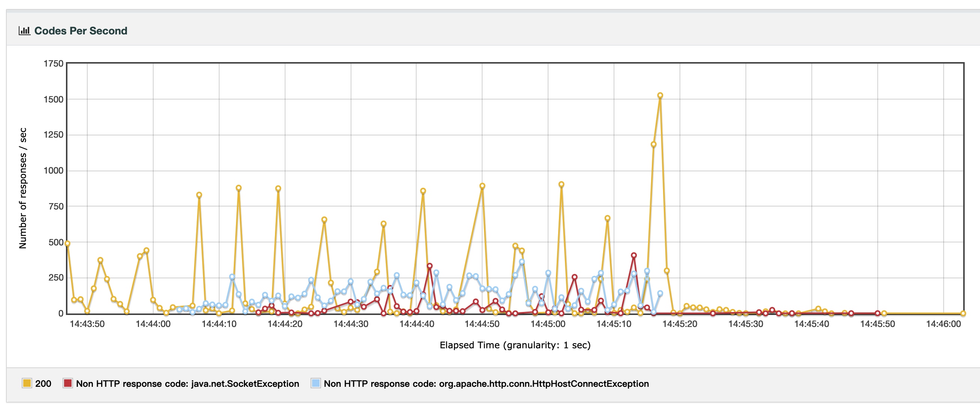Click the Codes Per Second panel title

pos(81,31)
